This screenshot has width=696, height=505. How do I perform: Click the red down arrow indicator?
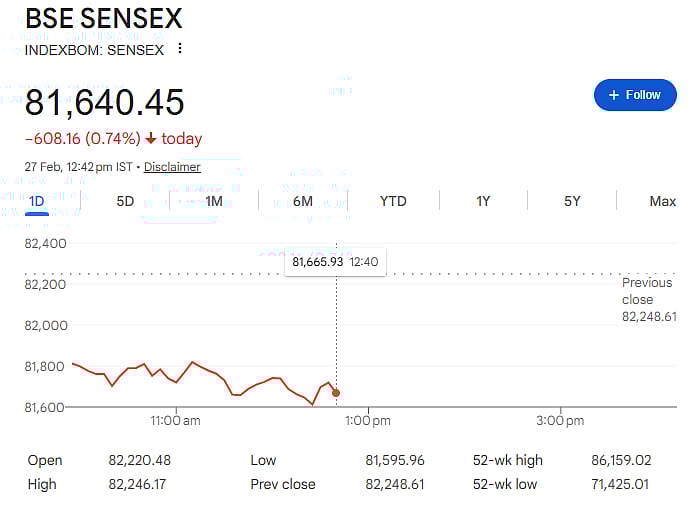[151, 139]
